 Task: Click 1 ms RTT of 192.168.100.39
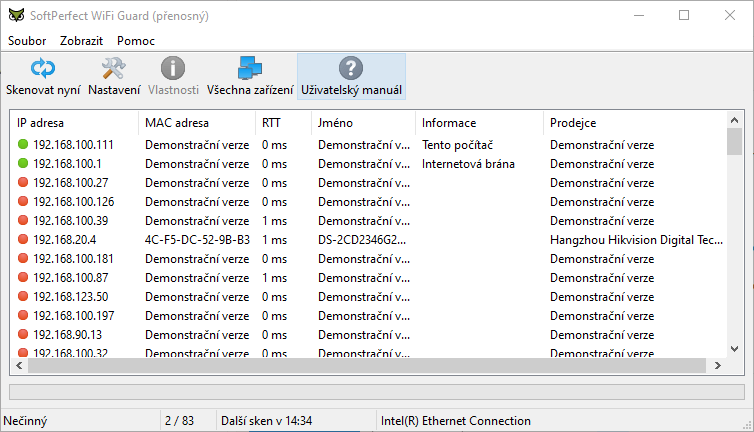pos(275,221)
